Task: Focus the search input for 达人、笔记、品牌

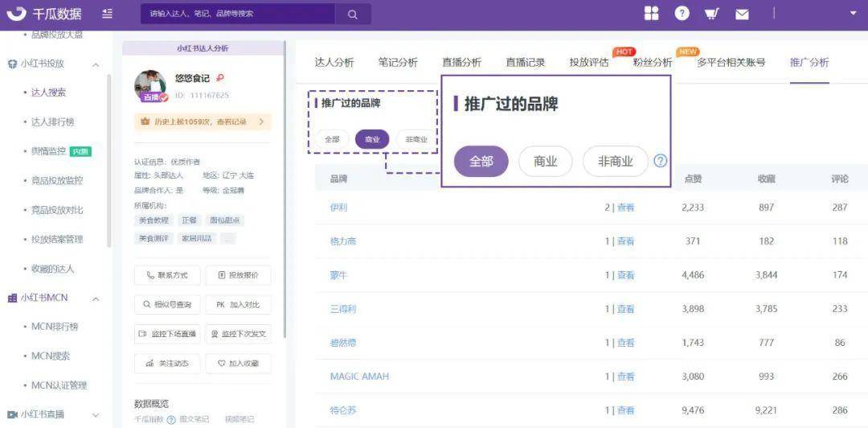Action: coord(238,14)
